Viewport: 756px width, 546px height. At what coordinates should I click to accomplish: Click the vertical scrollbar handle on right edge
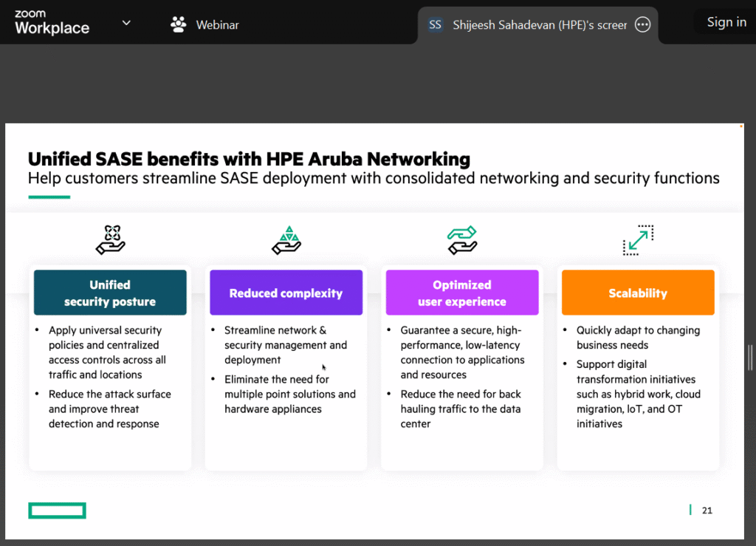[x=750, y=358]
